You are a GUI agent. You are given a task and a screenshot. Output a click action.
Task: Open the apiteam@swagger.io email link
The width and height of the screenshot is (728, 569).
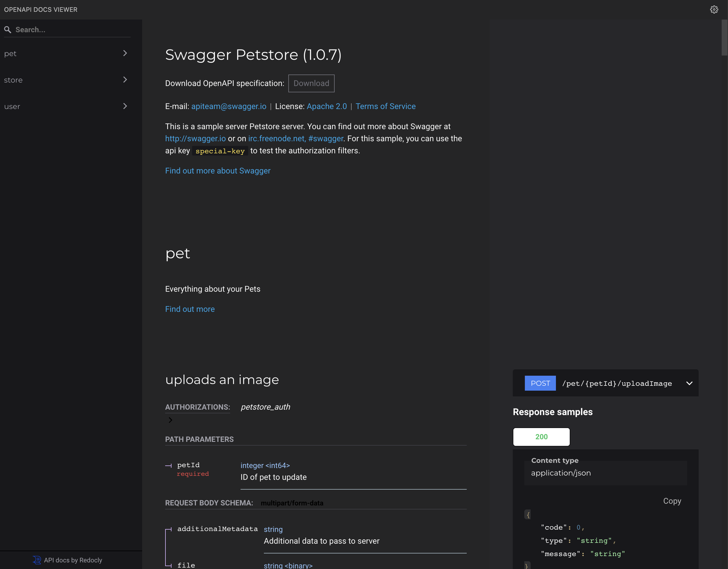tap(229, 106)
